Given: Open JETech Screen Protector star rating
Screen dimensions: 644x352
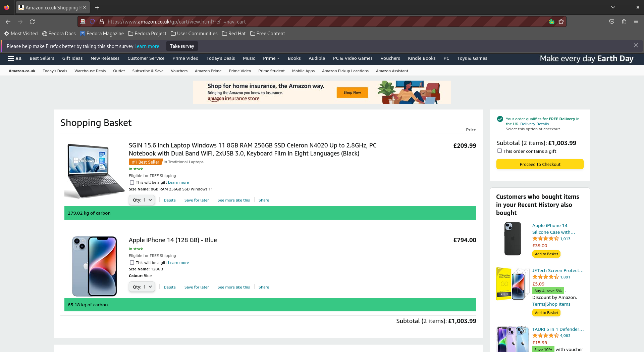Looking at the screenshot, I should [x=545, y=277].
